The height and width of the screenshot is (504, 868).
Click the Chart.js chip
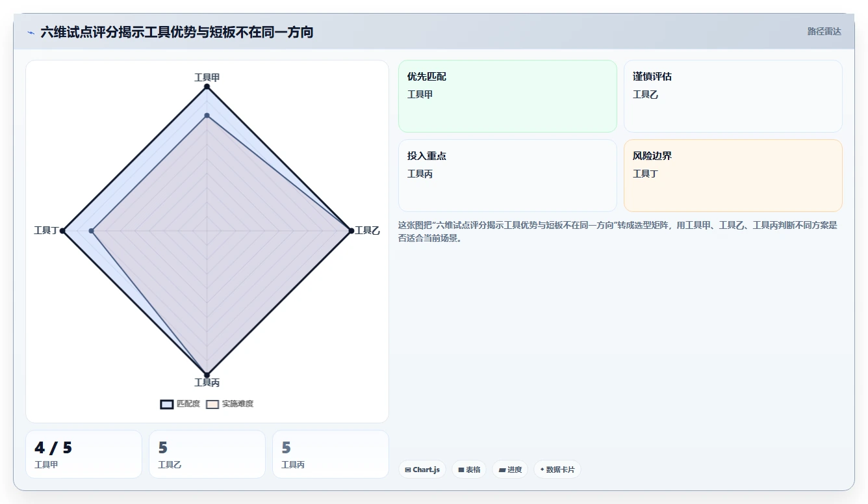pyautogui.click(x=422, y=470)
